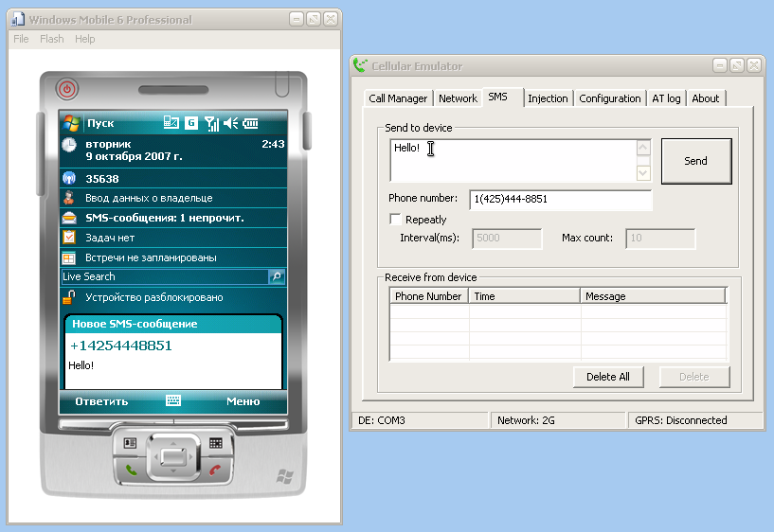The image size is (774, 532).
Task: Click the Network: 2G status entry
Action: pyautogui.click(x=558, y=420)
